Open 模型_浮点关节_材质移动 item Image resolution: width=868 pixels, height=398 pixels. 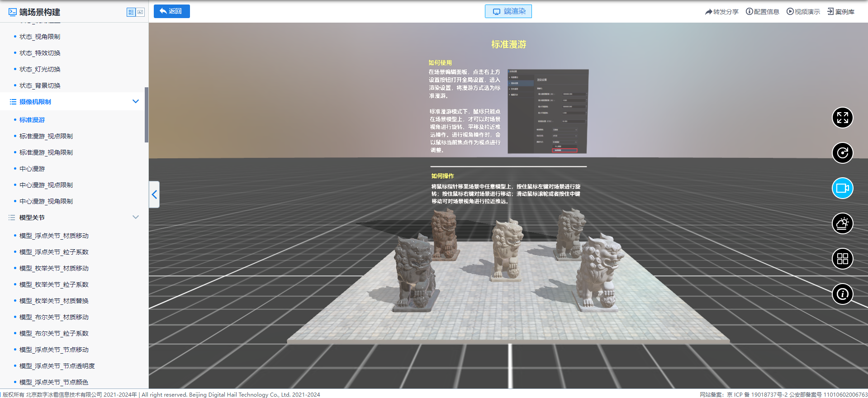tap(54, 236)
